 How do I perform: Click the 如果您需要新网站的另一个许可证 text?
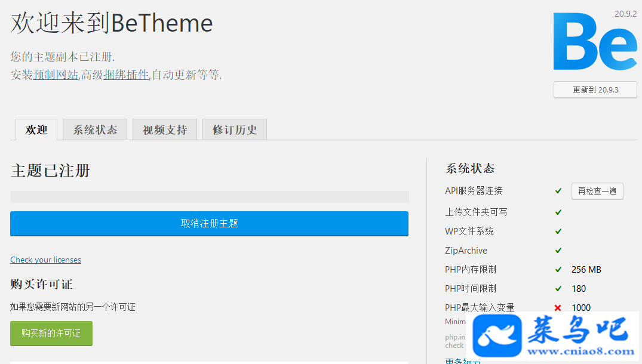coord(73,307)
